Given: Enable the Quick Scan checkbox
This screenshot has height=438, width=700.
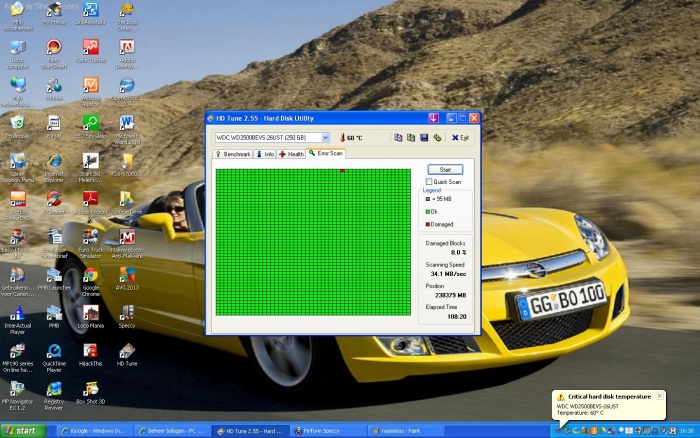Looking at the screenshot, I should point(429,181).
